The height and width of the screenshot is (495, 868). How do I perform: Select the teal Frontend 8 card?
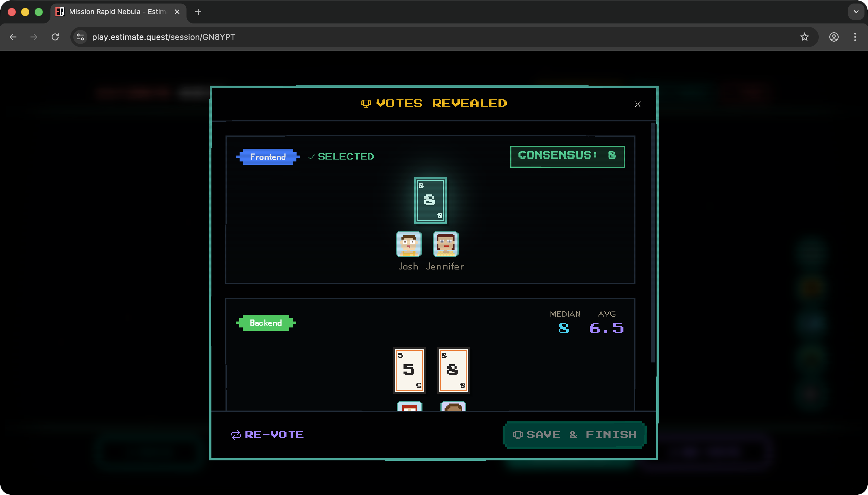(430, 200)
